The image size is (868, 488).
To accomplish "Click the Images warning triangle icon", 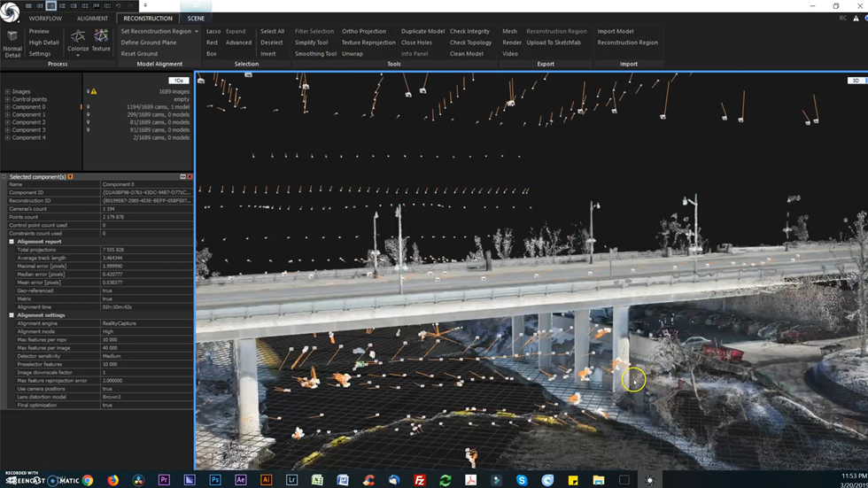I will click(x=93, y=91).
